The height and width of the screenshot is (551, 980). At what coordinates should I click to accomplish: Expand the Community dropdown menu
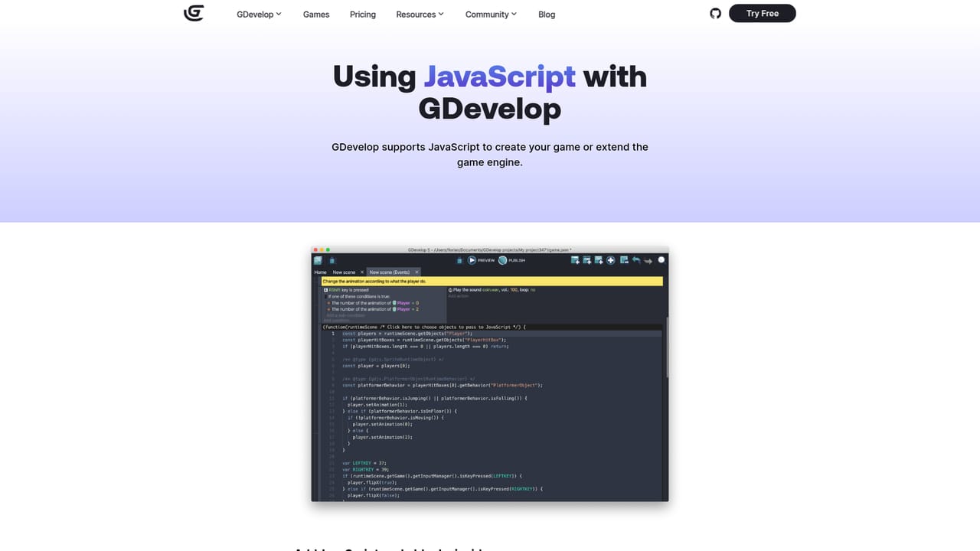491,15
